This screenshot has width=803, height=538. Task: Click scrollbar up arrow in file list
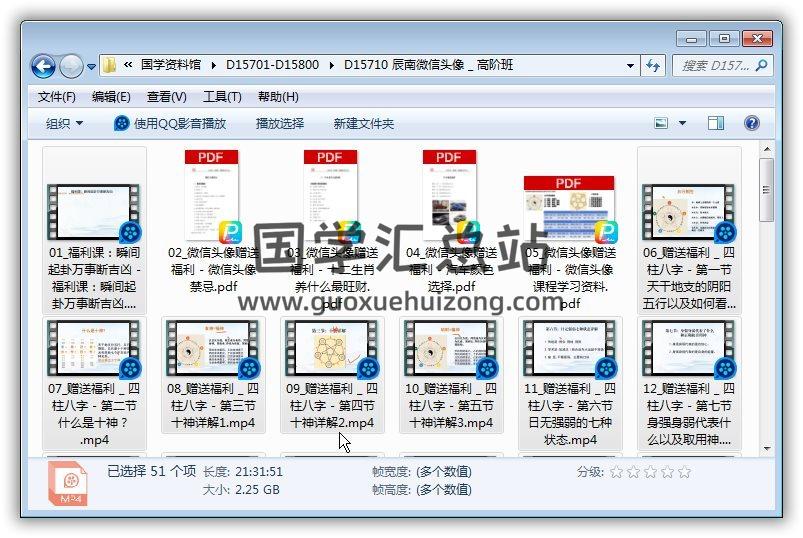[x=767, y=149]
